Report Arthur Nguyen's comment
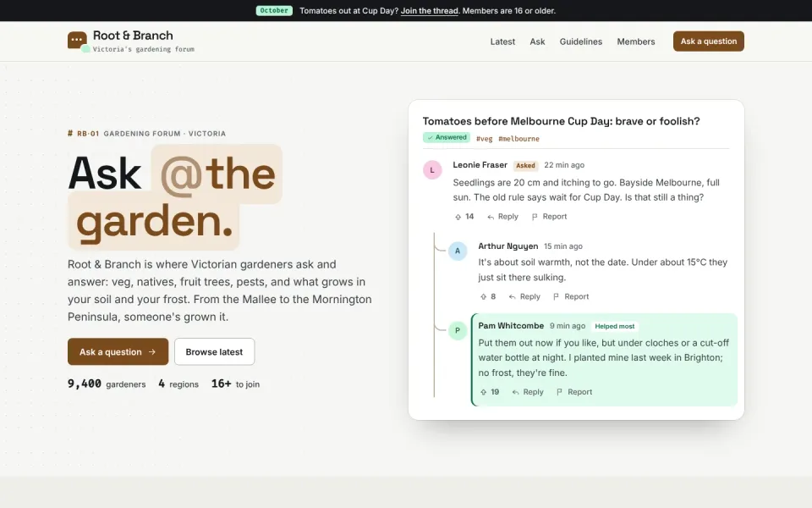 pos(571,296)
